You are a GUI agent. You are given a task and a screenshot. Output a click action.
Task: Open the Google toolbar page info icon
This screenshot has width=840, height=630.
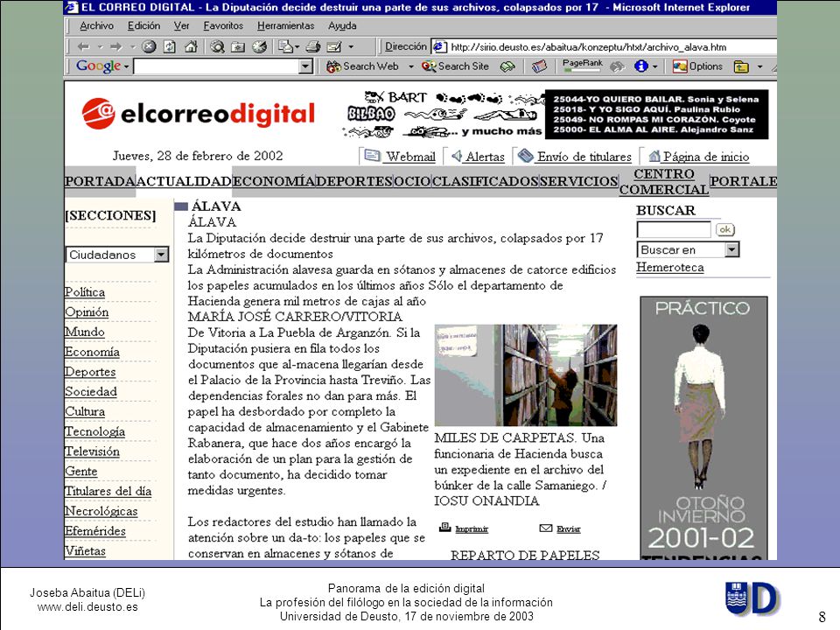pyautogui.click(x=640, y=66)
